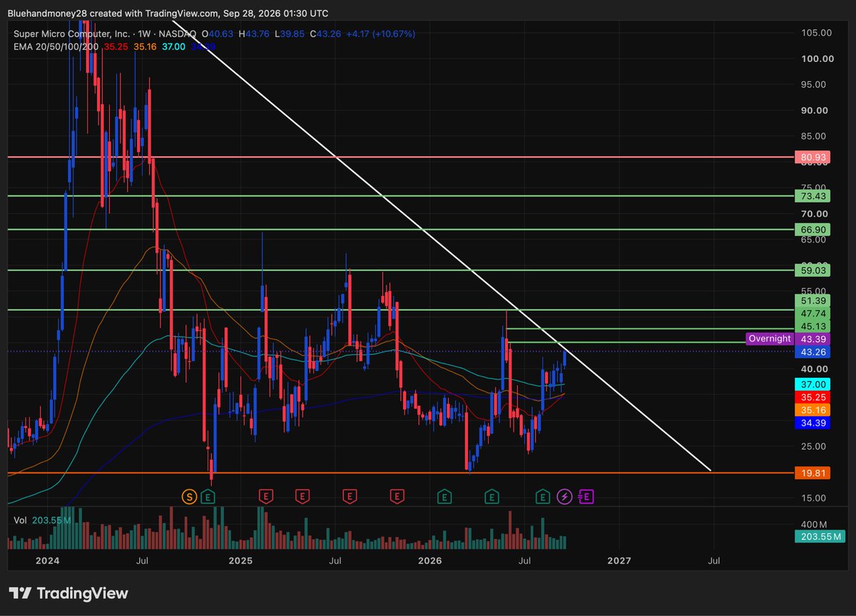Click the TradingView logo
Screen dimensions: 856x616
68,593
